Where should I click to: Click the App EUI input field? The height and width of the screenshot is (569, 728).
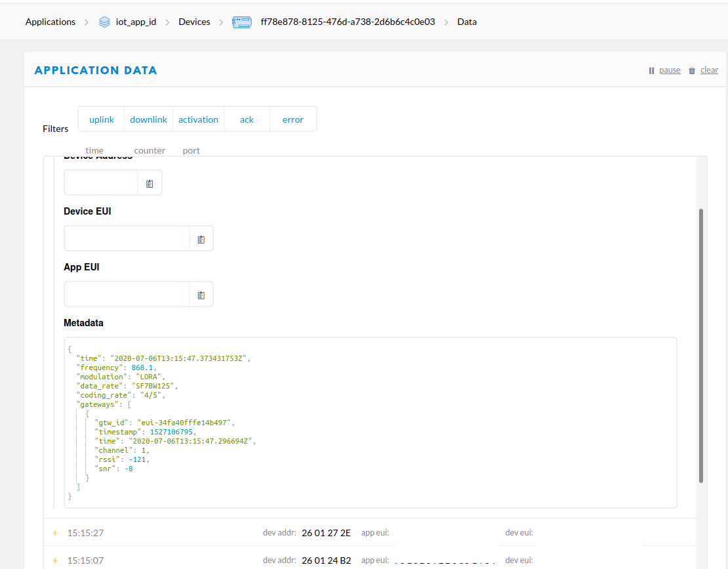click(x=127, y=294)
